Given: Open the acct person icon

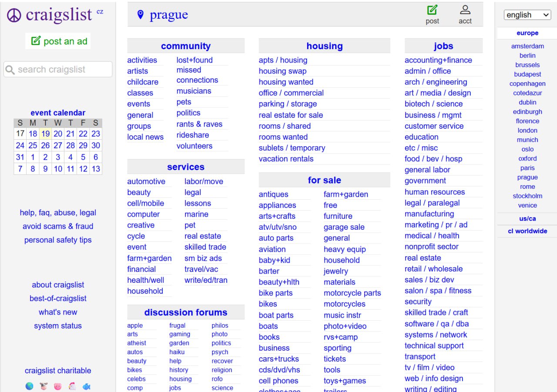Looking at the screenshot, I should click(x=465, y=10).
